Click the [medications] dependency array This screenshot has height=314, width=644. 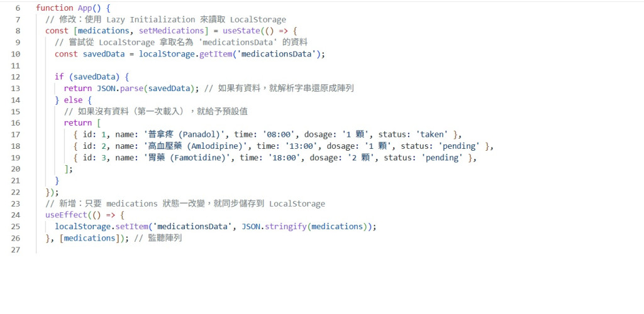[89, 238]
